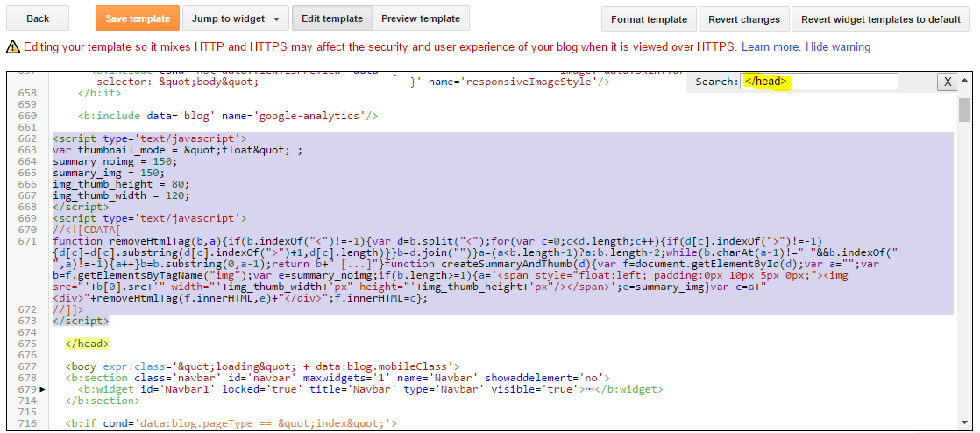Click the 'function removeHtmlTag' code line
Screen dimensions: 980x433
(x=437, y=241)
